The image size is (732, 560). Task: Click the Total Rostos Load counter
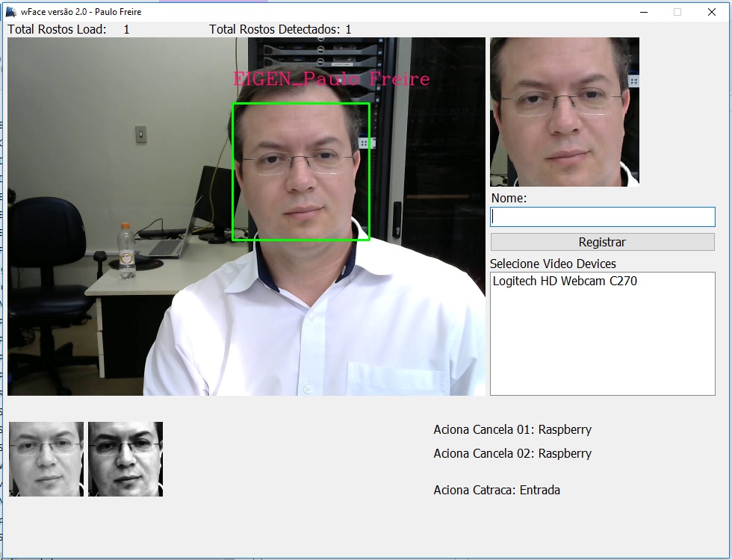tap(68, 29)
